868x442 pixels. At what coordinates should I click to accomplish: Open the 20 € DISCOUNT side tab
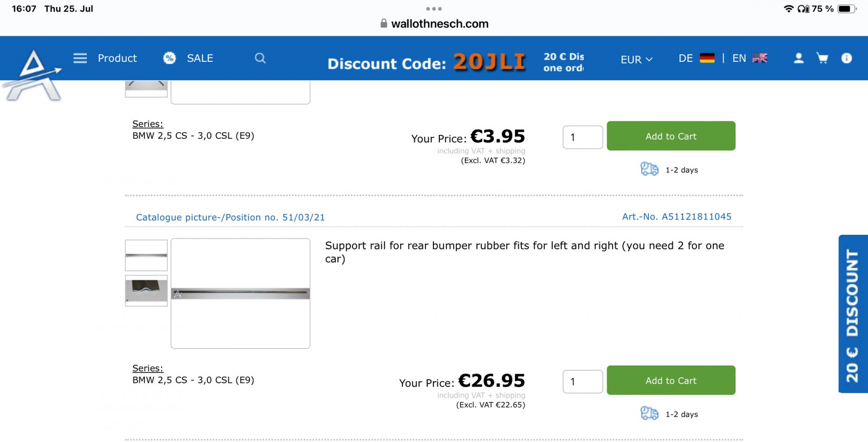pos(853,315)
